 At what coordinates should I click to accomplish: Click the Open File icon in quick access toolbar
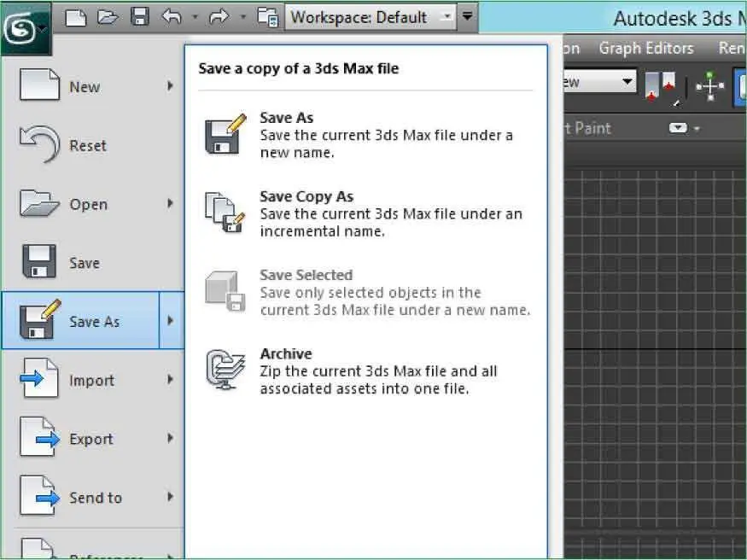click(108, 17)
